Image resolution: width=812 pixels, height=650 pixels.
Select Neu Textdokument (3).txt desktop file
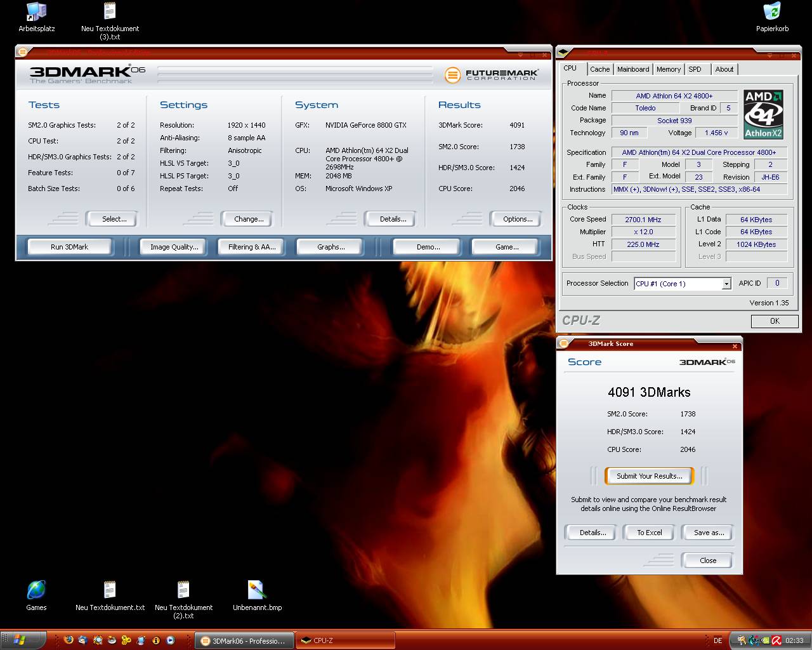point(110,22)
